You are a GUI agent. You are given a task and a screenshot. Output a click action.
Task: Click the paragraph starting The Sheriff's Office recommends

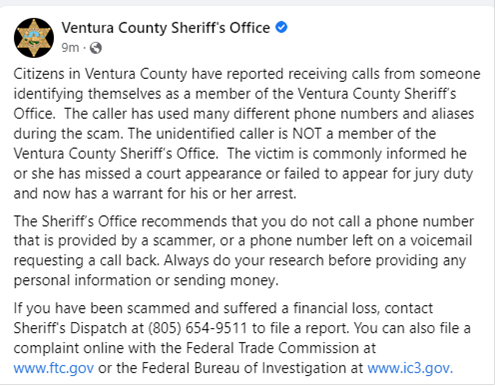pyautogui.click(x=244, y=251)
